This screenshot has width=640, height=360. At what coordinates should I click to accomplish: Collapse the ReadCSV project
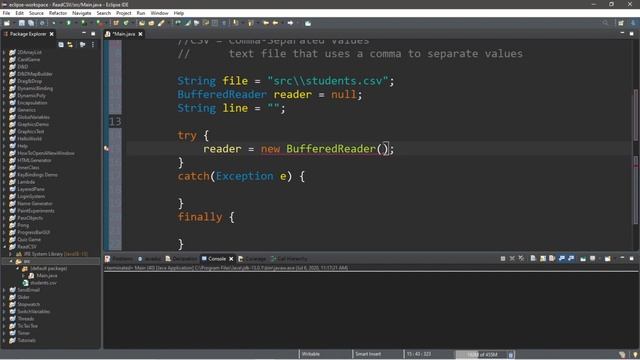coord(4,247)
